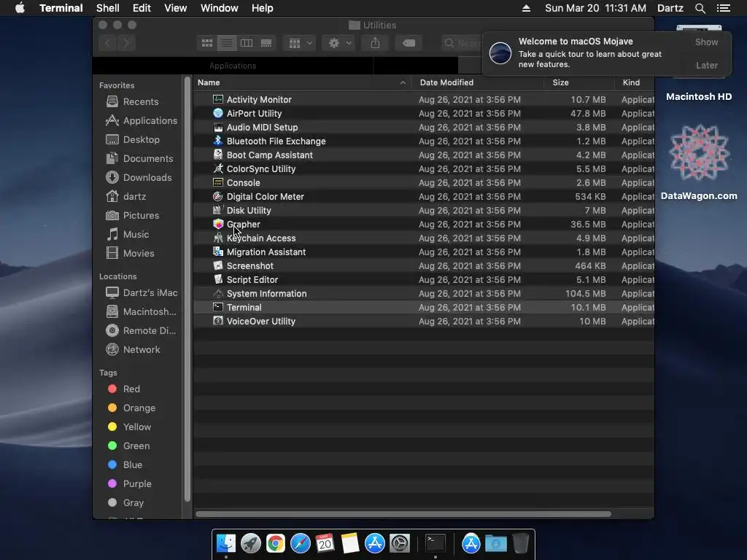This screenshot has height=560, width=747.
Task: Click the sidebar vertical scrollbar
Action: click(187, 289)
